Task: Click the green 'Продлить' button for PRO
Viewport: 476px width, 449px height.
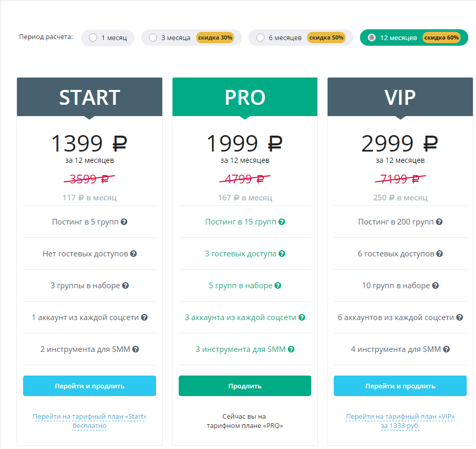Action: [x=245, y=386]
